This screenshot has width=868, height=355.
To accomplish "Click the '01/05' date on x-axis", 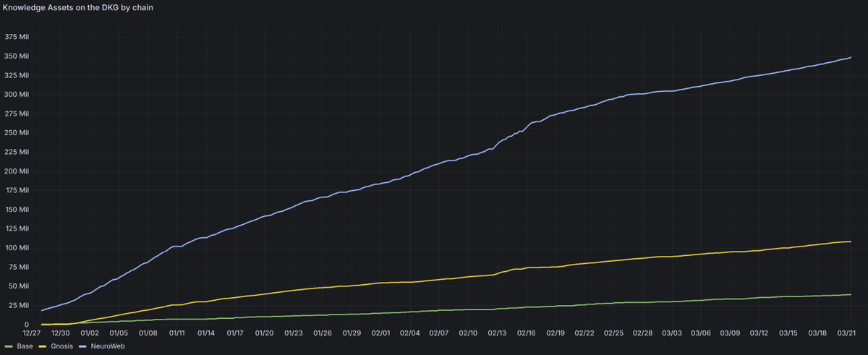I will (x=119, y=333).
